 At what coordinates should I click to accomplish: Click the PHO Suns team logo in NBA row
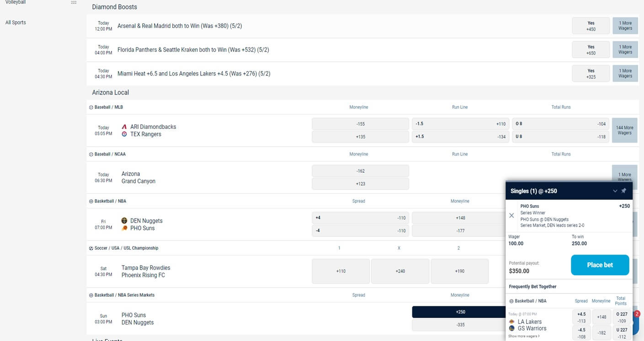tap(124, 228)
